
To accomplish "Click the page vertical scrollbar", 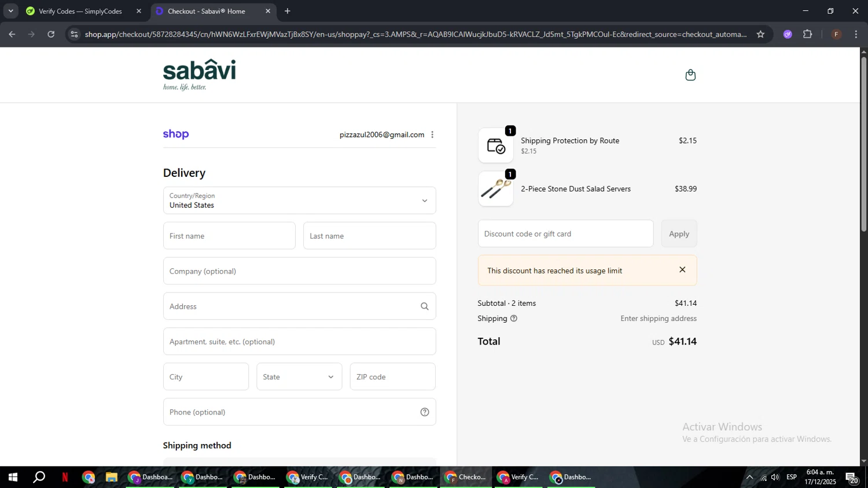I will (x=863, y=144).
